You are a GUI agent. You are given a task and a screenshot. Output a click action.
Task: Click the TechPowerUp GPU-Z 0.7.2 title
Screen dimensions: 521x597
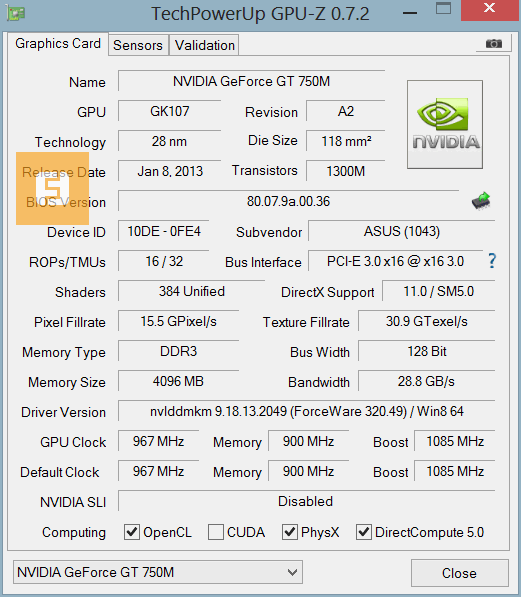(260, 14)
